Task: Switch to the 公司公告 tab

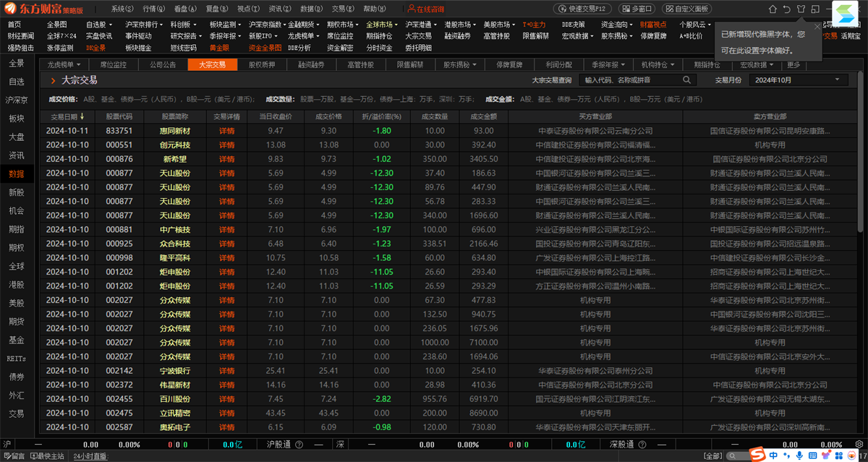Action: [x=163, y=64]
